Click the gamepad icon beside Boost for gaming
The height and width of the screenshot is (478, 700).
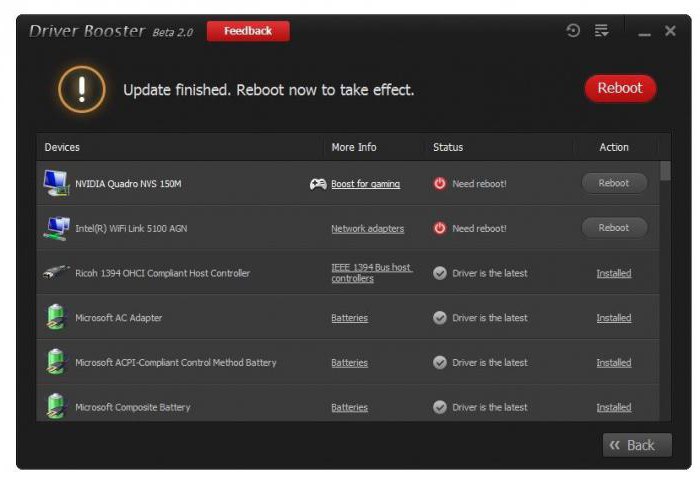tap(318, 184)
